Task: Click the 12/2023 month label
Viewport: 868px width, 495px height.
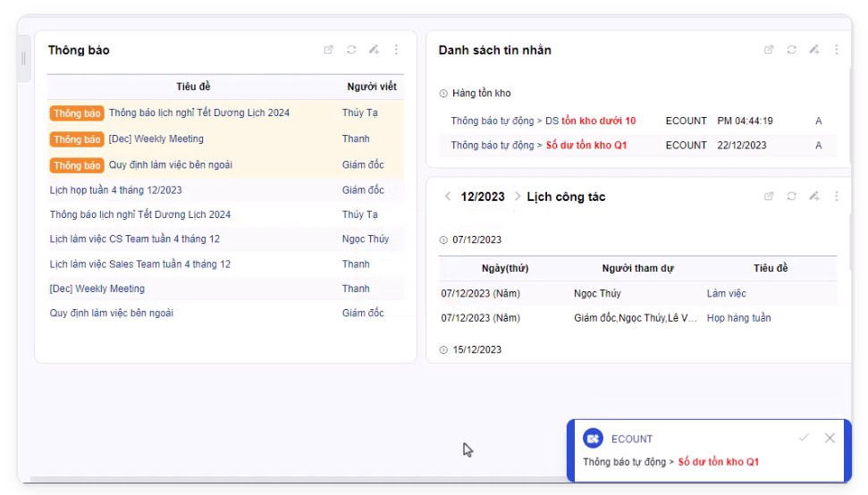Action: tap(483, 197)
